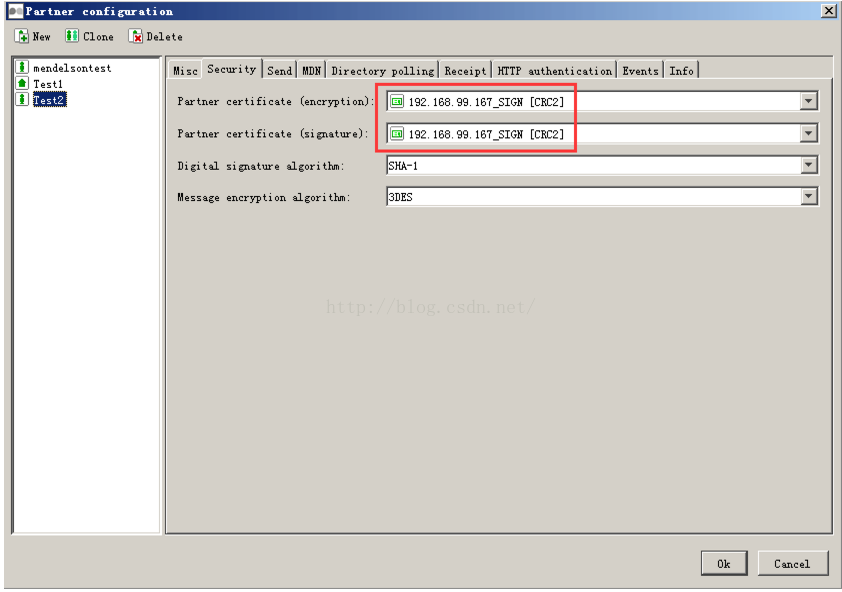842x592 pixels.
Task: Click the signature certificate icon
Action: (397, 134)
